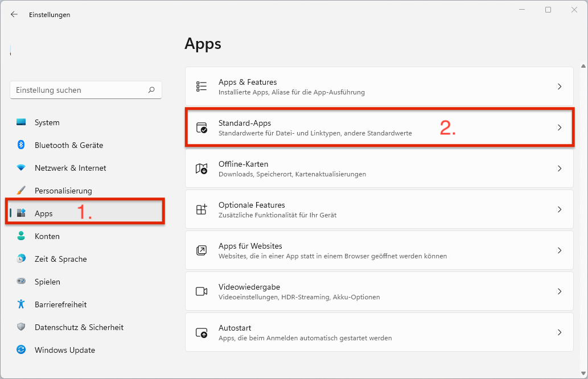The width and height of the screenshot is (588, 379).
Task: Open Videowiedergabe via its chevron
Action: tap(559, 291)
